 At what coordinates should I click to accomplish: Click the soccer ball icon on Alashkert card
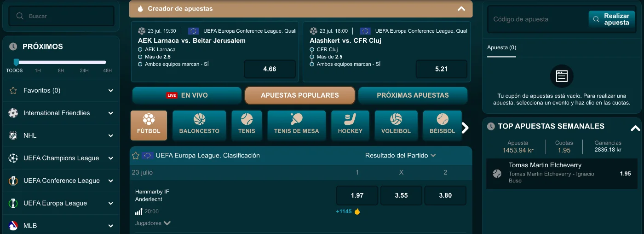click(314, 31)
